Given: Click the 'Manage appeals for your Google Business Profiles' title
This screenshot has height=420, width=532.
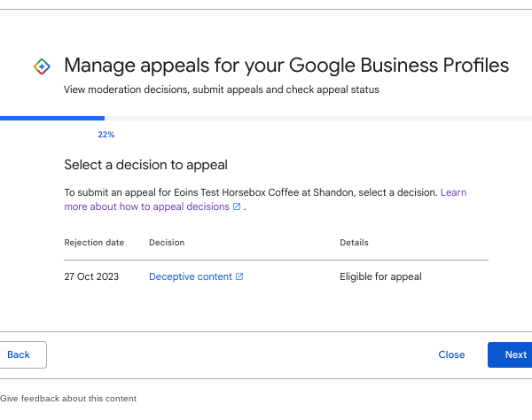Looking at the screenshot, I should tap(286, 66).
